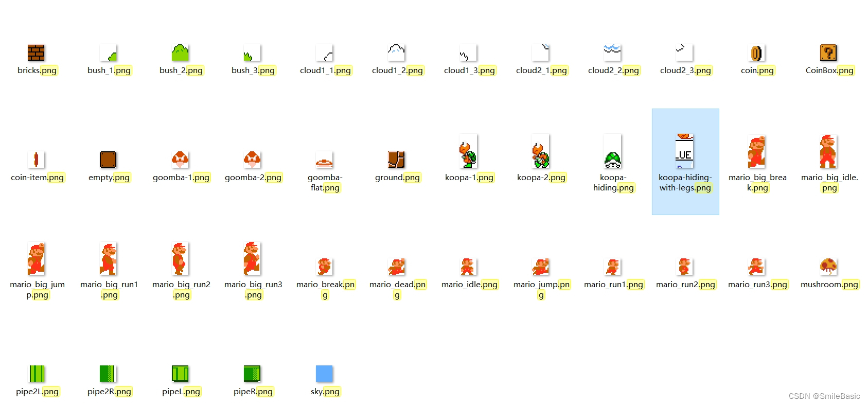Viewport: 868px width, 404px height.
Task: Click the highlighted koopa-hiding-with-legs.png icon
Action: point(684,151)
